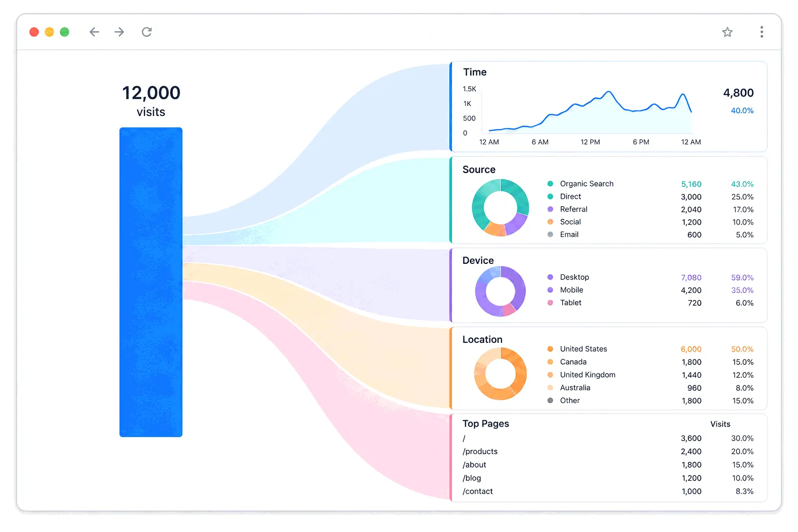Click the browser forward arrow

click(119, 32)
